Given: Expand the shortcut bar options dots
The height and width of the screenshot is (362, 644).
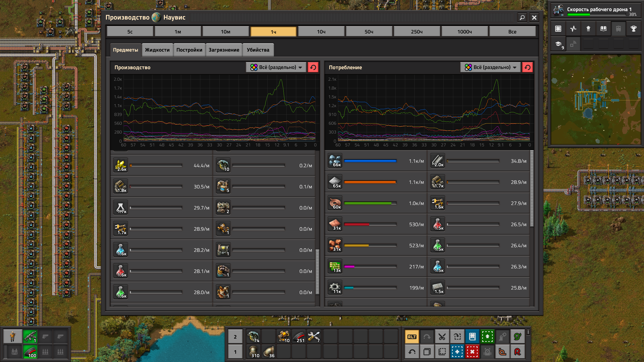Looking at the screenshot, I should (528, 332).
